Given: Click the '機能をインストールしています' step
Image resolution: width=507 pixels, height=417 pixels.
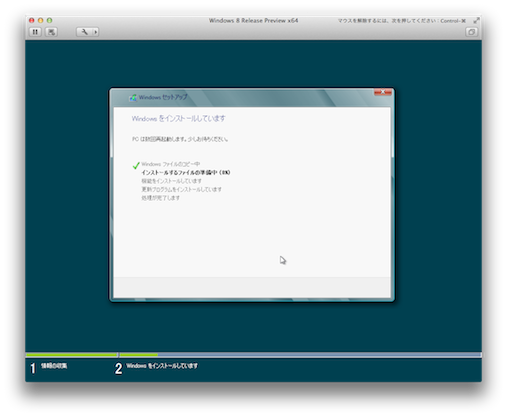Looking at the screenshot, I should coord(171,181).
